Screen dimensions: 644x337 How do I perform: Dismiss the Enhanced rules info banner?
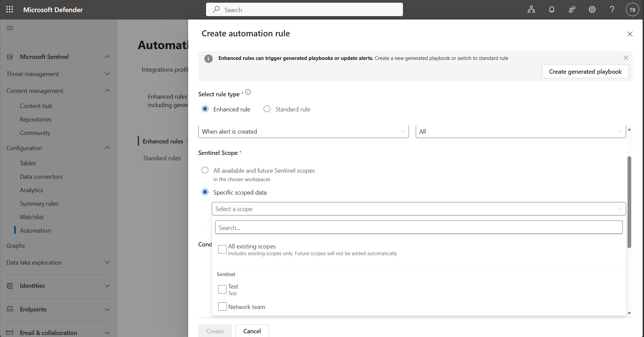(626, 58)
